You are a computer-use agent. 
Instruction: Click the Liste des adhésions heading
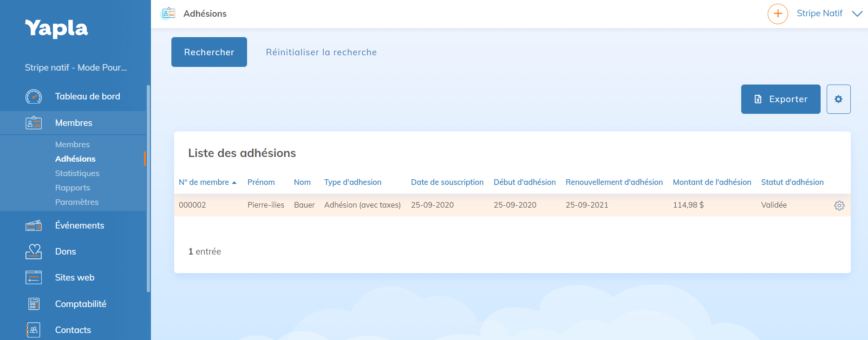[242, 153]
